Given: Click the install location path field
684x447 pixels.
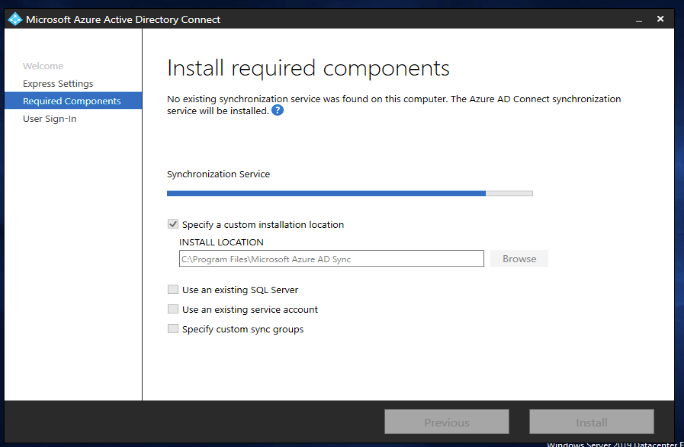Looking at the screenshot, I should click(x=332, y=259).
